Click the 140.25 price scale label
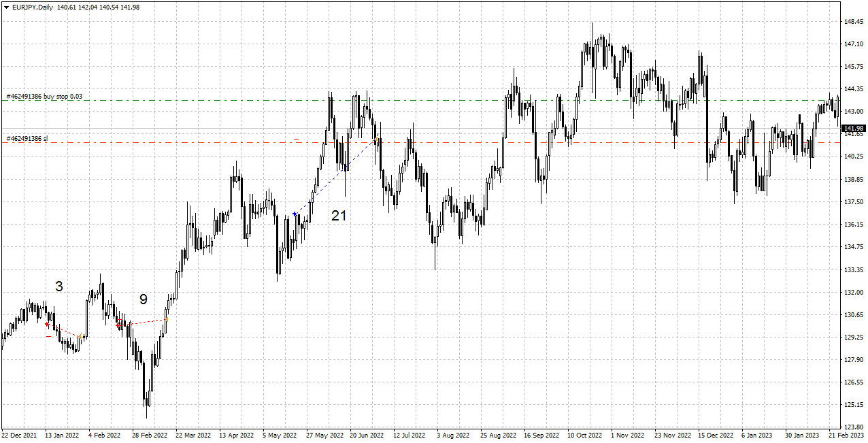Screen dimensions: 868x443 point(854,157)
